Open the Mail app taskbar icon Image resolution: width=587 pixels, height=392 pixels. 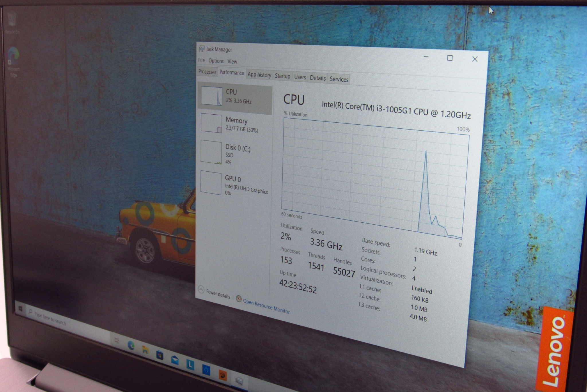(x=175, y=360)
